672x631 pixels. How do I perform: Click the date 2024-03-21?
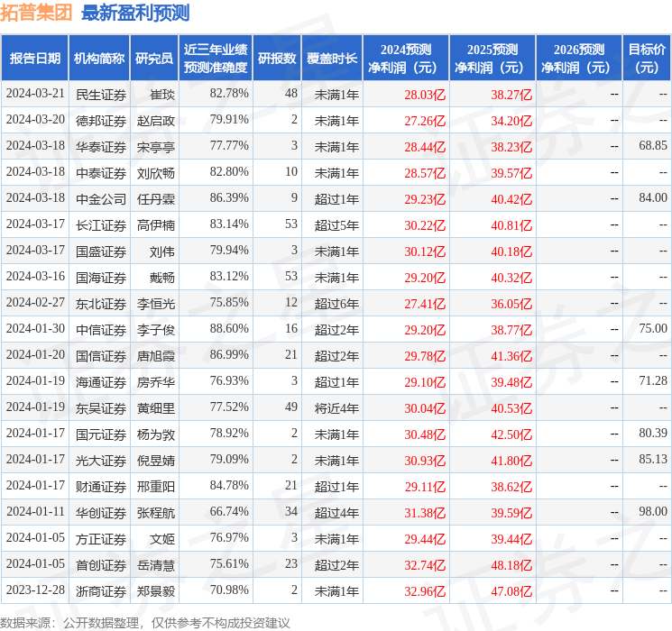coord(35,94)
